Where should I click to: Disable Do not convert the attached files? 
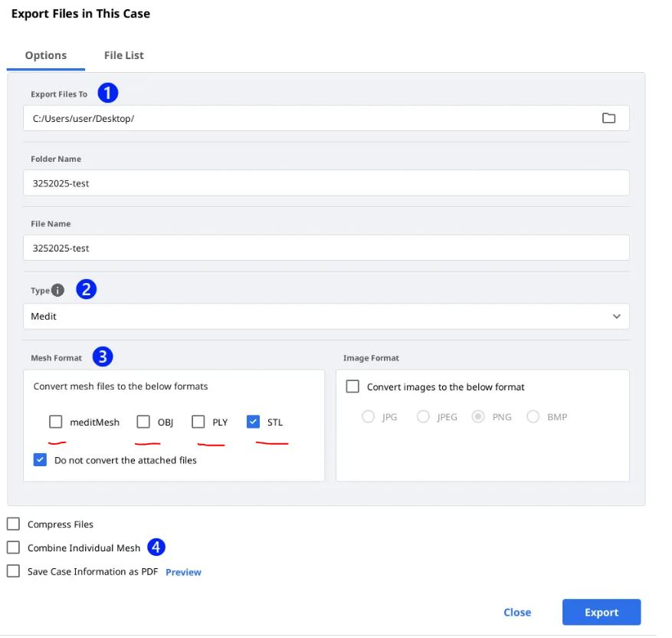[x=41, y=460]
